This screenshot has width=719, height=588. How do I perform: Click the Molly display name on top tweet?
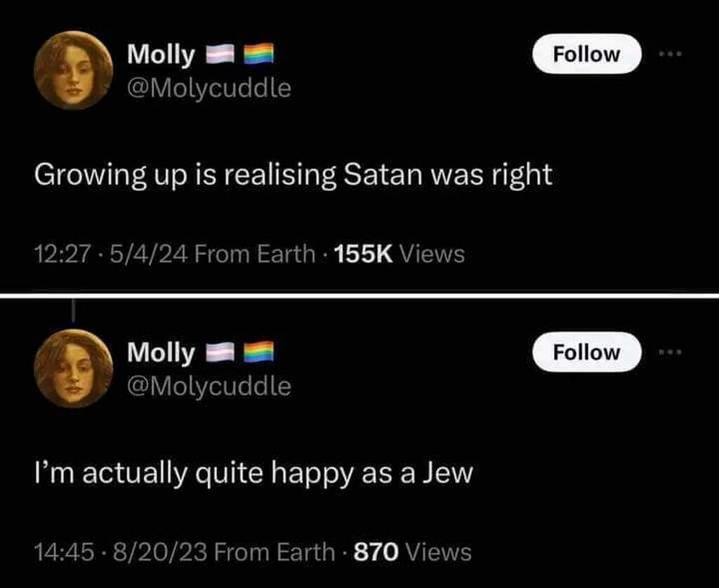pyautogui.click(x=161, y=54)
